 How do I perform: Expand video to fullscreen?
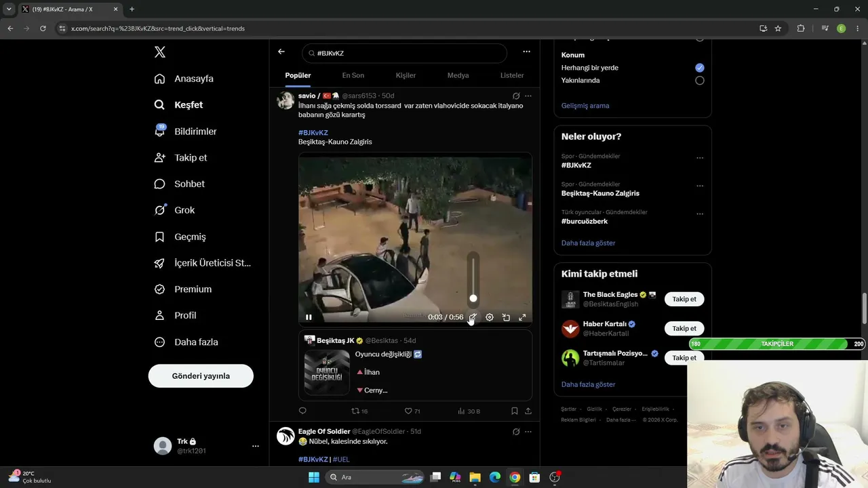click(x=522, y=317)
